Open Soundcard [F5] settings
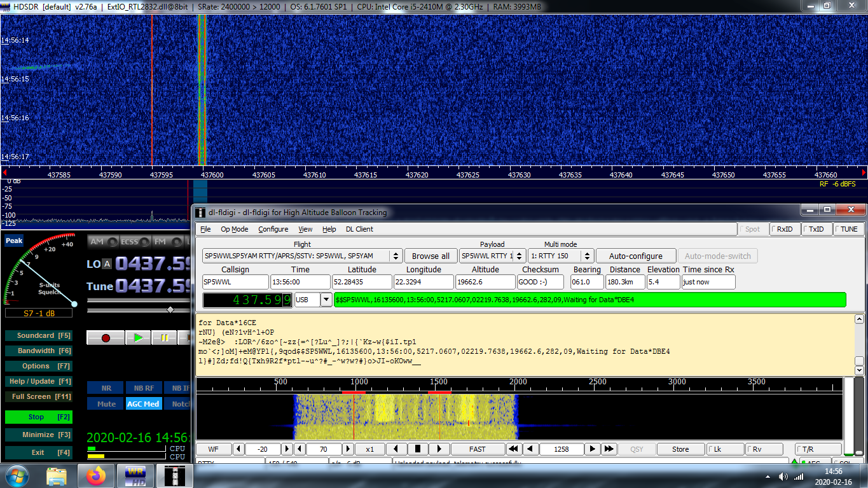 point(38,335)
